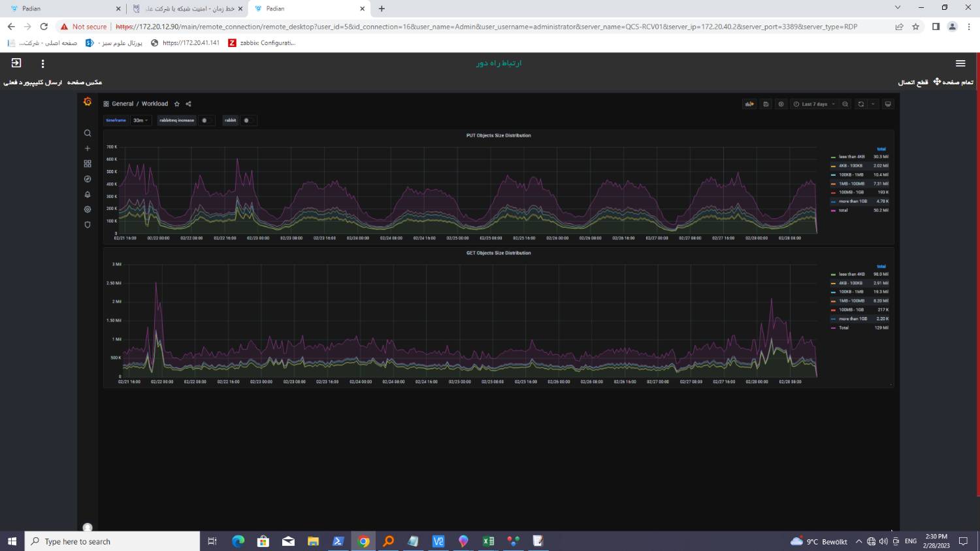Open the timeframe 30m dropdown
The image size is (980, 551).
[x=140, y=120]
